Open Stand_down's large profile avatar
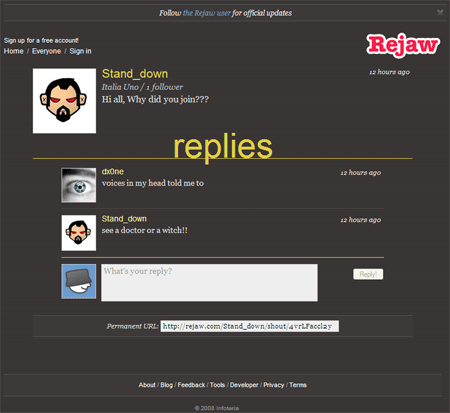The width and height of the screenshot is (450, 413). point(64,101)
